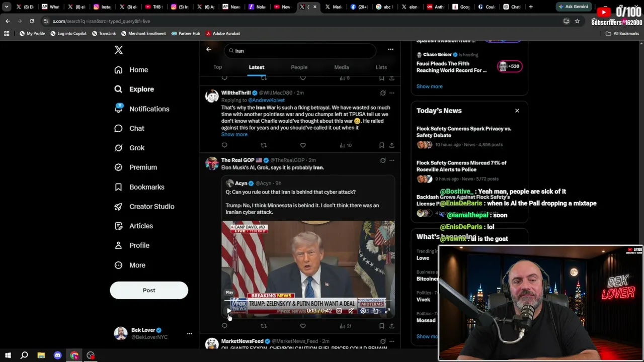This screenshot has height=362, width=644.
Task: Open more options on WilltheThrill's post
Action: click(392, 93)
